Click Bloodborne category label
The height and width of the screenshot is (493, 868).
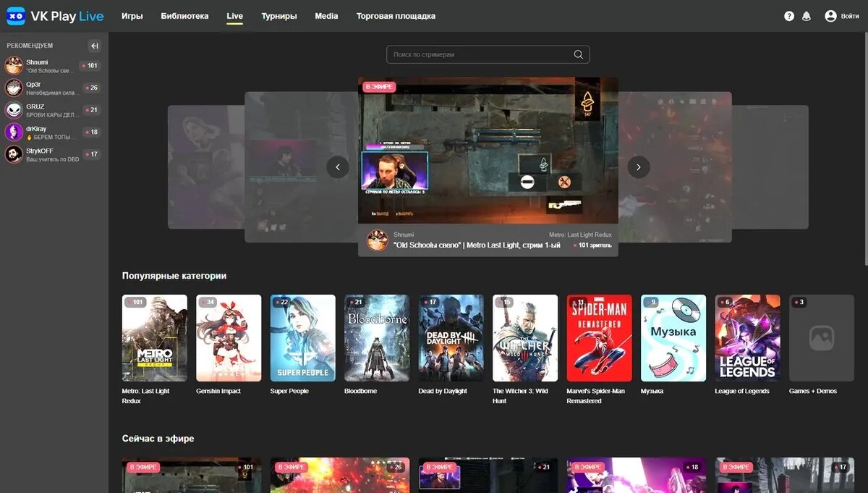[362, 391]
